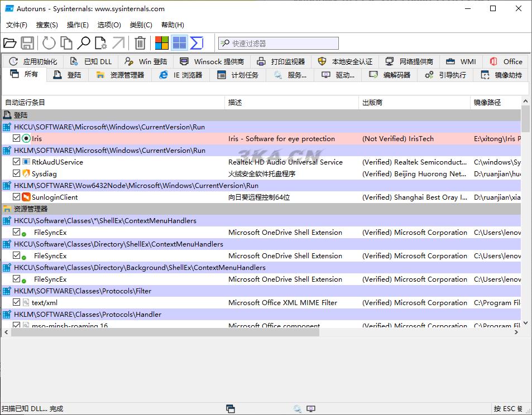
Task: Click the entry Properties page icon
Action: 100,43
